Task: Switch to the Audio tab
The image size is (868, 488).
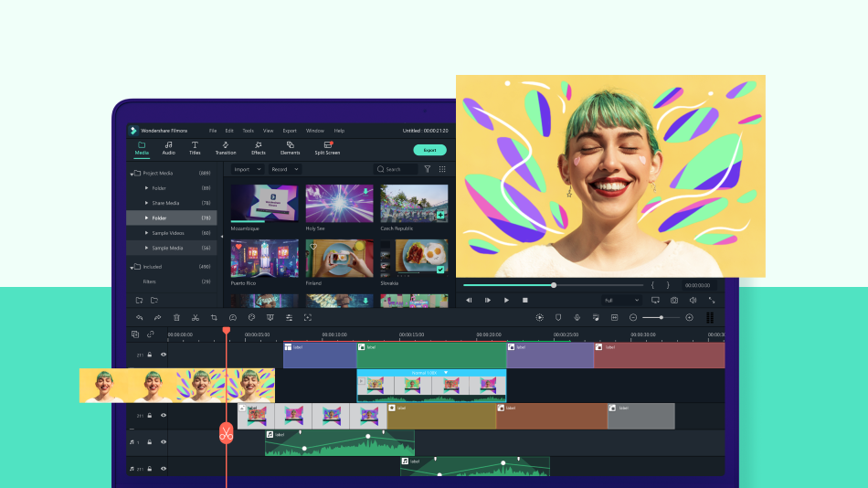Action: pyautogui.click(x=168, y=148)
